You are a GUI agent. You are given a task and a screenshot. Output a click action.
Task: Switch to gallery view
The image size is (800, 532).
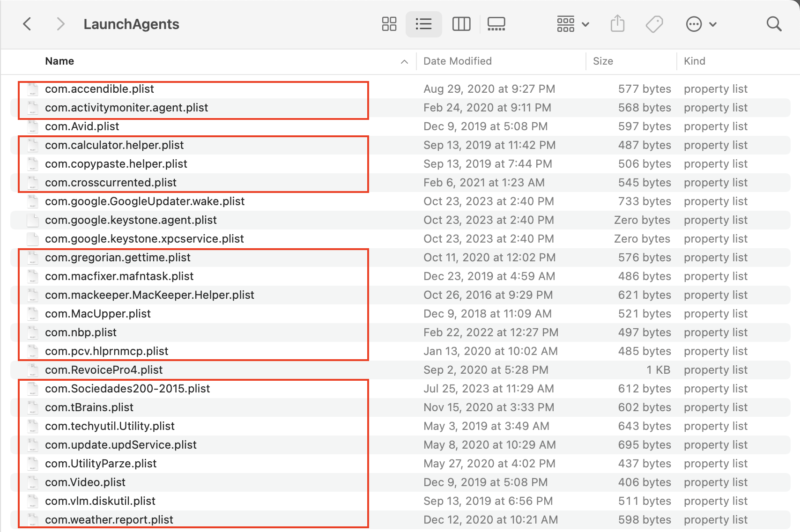point(496,24)
